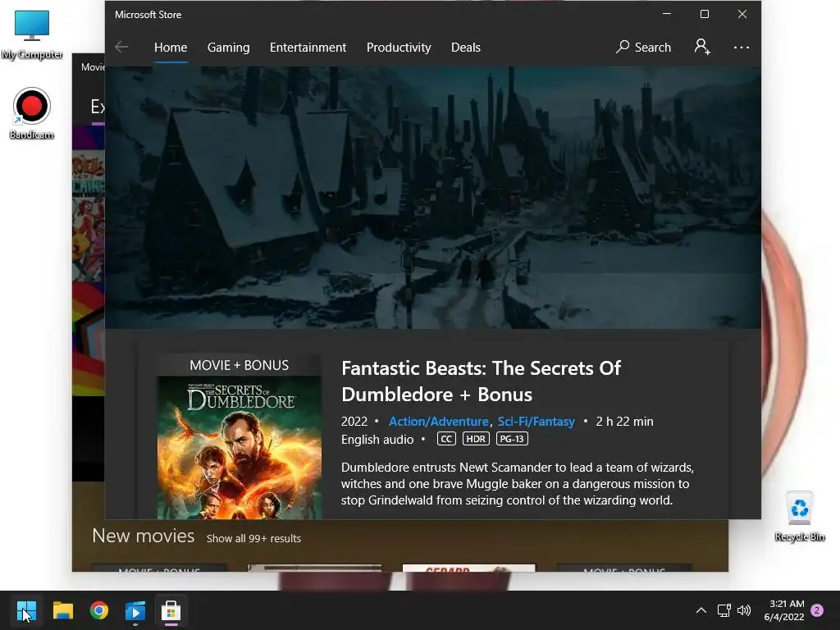Viewport: 840px width, 630px height.
Task: Open the Recycle Bin desktop icon
Action: point(799,516)
